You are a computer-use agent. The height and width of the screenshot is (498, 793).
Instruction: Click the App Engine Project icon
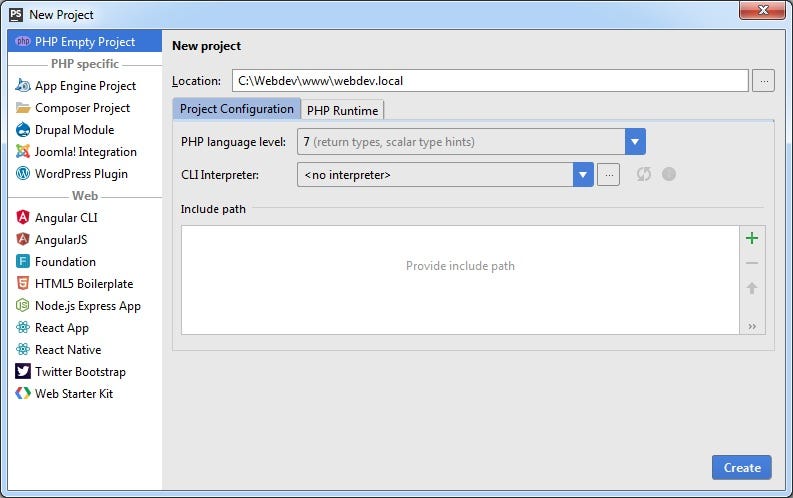23,85
